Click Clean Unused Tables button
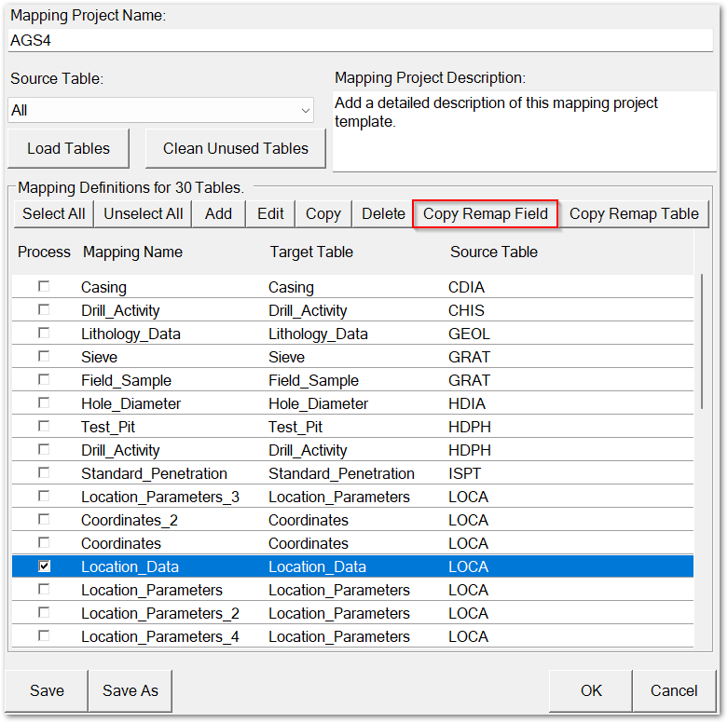 click(x=236, y=148)
